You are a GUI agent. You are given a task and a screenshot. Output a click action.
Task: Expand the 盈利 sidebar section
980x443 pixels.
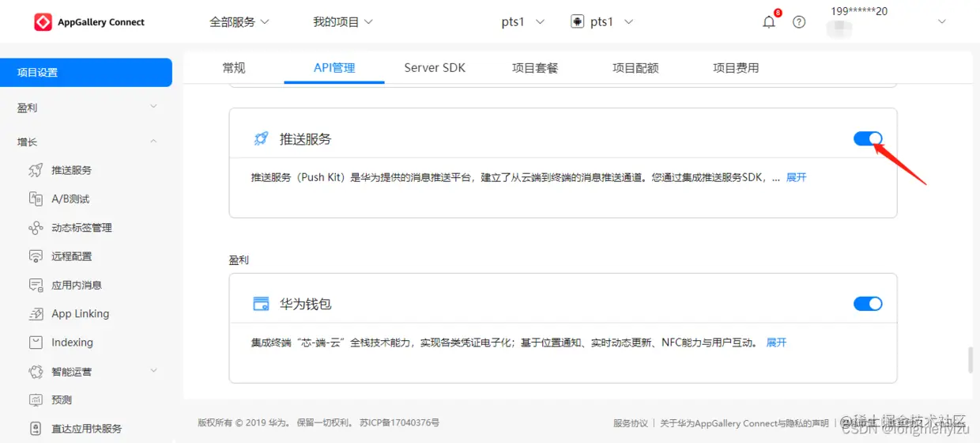[x=153, y=107]
